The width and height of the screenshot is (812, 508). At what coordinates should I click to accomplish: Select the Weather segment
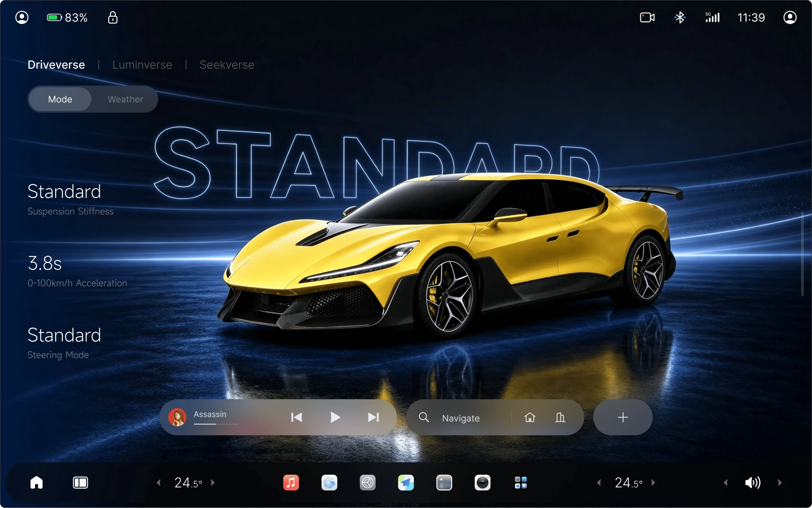(125, 99)
